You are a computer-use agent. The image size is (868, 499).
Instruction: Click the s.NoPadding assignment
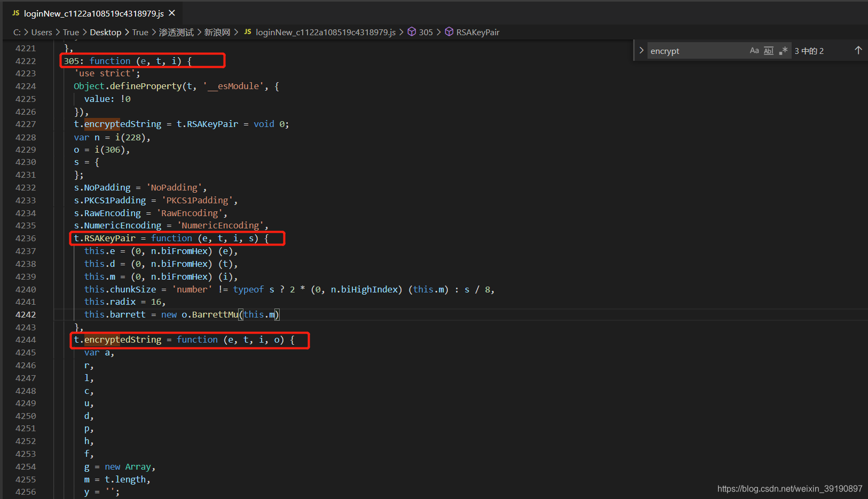pos(140,187)
